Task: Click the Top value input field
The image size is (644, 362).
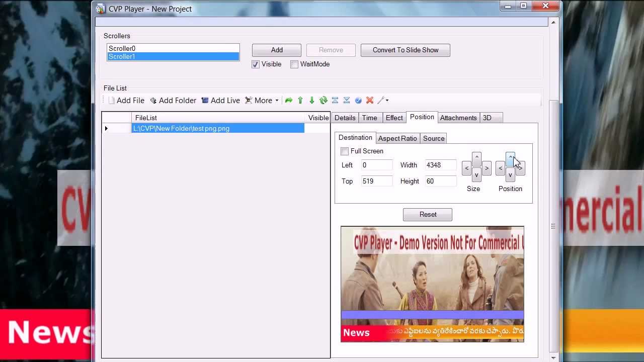Action: (x=376, y=182)
